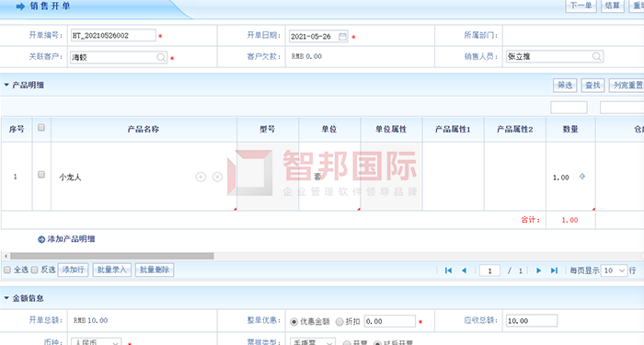Click the horizontal scrollbar thumb under product table

[112, 256]
